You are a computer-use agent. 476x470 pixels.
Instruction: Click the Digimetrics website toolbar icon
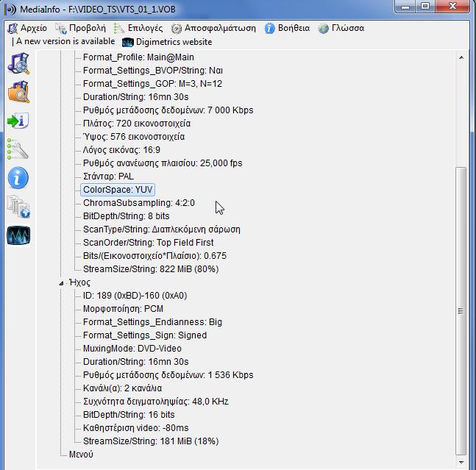point(128,42)
